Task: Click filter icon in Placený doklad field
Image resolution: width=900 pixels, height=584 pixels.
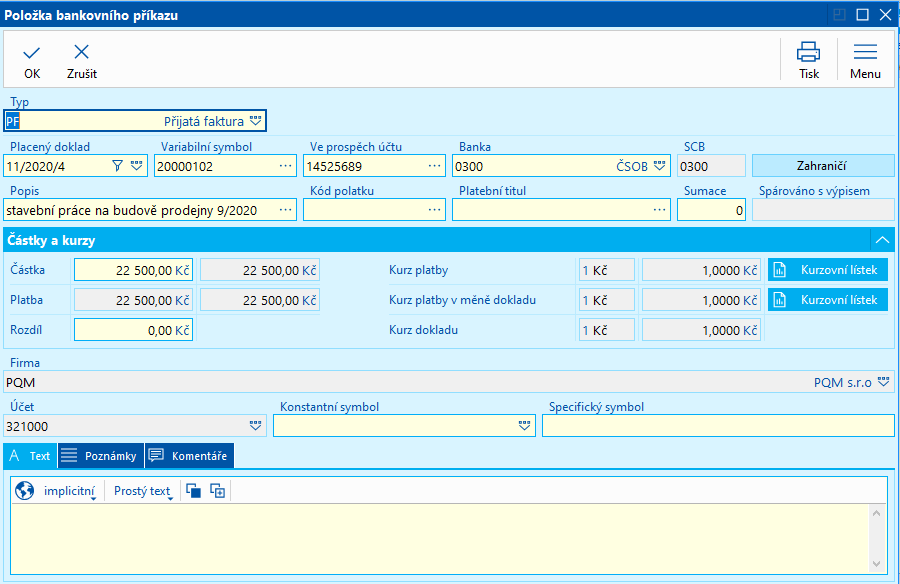Action: coord(117,166)
